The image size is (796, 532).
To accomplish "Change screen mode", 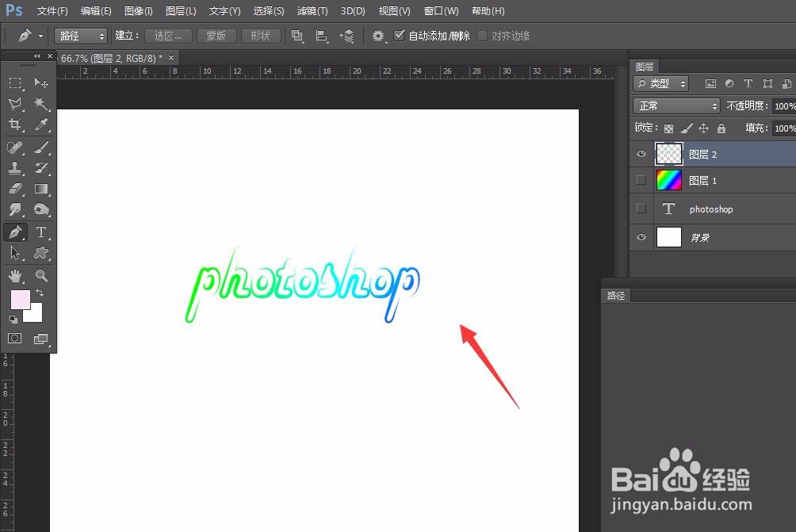I will (41, 339).
